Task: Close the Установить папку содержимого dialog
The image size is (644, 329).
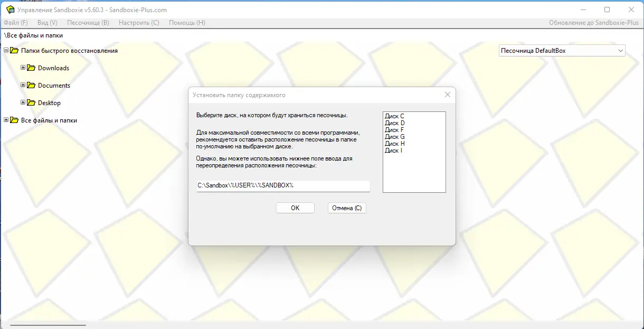Action: click(448, 95)
